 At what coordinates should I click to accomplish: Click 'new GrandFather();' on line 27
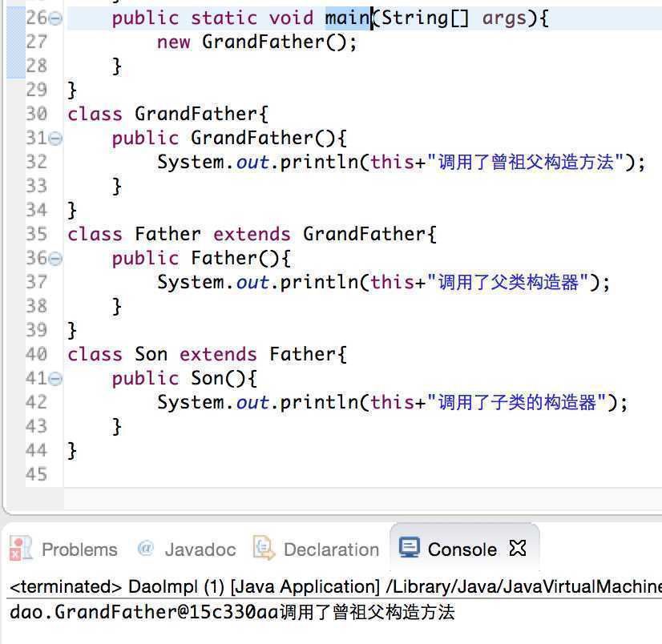click(257, 42)
